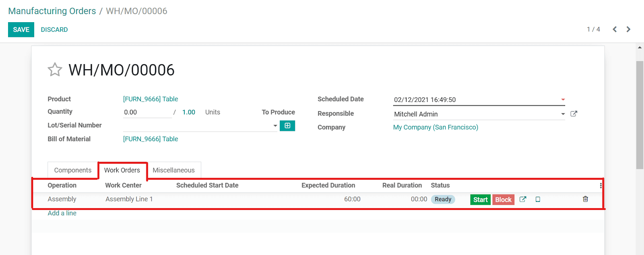Open My Company (San Francisco) link

pyautogui.click(x=436, y=127)
